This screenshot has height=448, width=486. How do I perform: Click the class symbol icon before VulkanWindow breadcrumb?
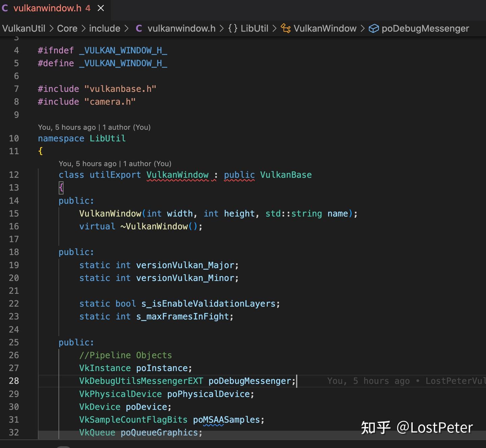(x=286, y=28)
